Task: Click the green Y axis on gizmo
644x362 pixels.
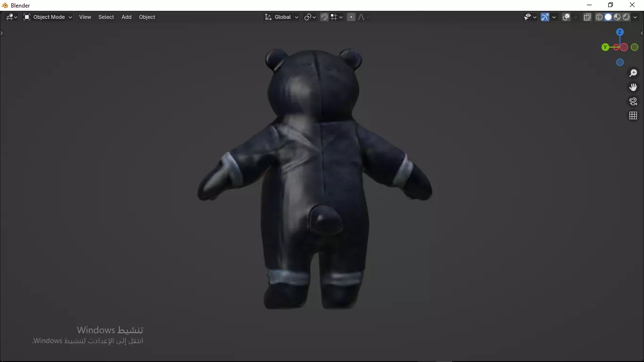Action: [605, 47]
